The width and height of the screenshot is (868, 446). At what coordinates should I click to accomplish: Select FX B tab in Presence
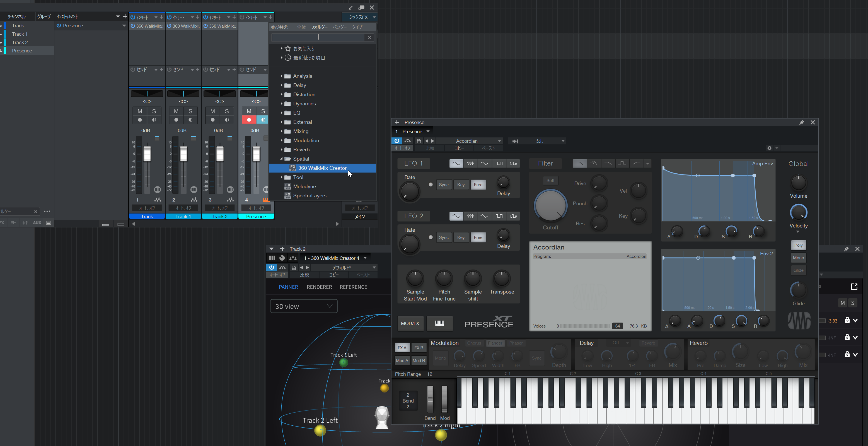(x=419, y=348)
